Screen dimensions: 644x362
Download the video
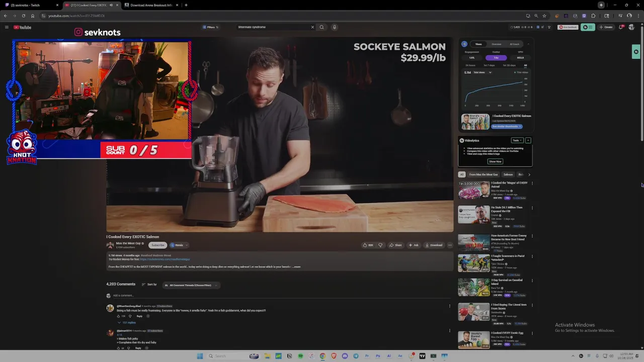(x=434, y=245)
